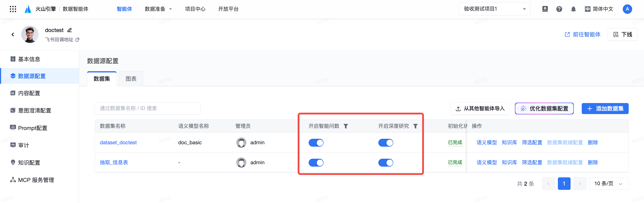
Task: Click the help question mark icon
Action: [559, 9]
